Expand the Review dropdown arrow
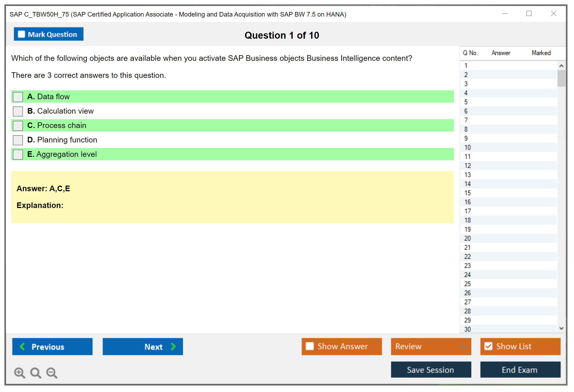Viewport: 574px width, 392px height. tap(463, 346)
